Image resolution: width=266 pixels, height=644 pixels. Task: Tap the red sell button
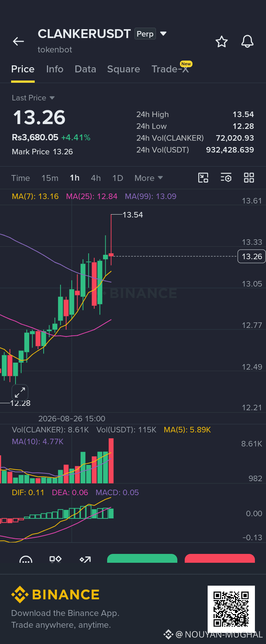220,558
